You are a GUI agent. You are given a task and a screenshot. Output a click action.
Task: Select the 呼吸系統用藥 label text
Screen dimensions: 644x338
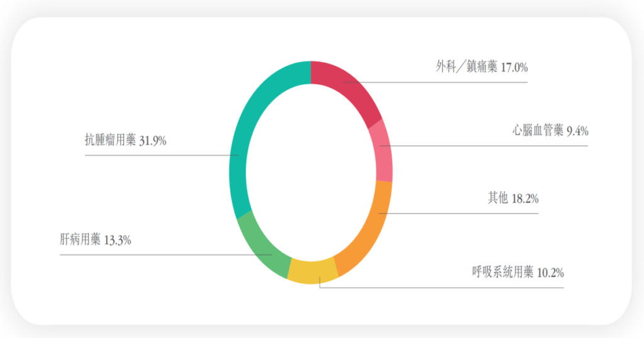(x=502, y=272)
